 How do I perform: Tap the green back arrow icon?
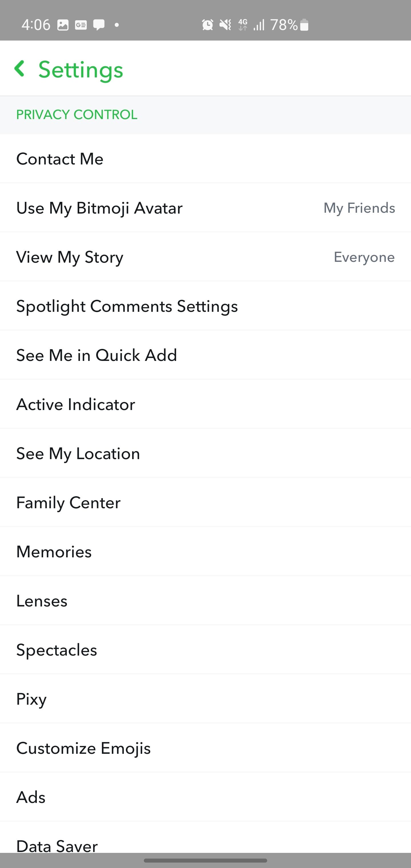(19, 69)
